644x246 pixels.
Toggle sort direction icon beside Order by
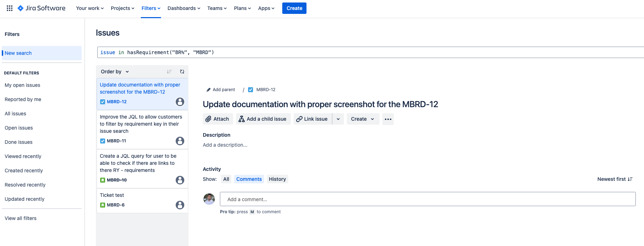pos(169,72)
